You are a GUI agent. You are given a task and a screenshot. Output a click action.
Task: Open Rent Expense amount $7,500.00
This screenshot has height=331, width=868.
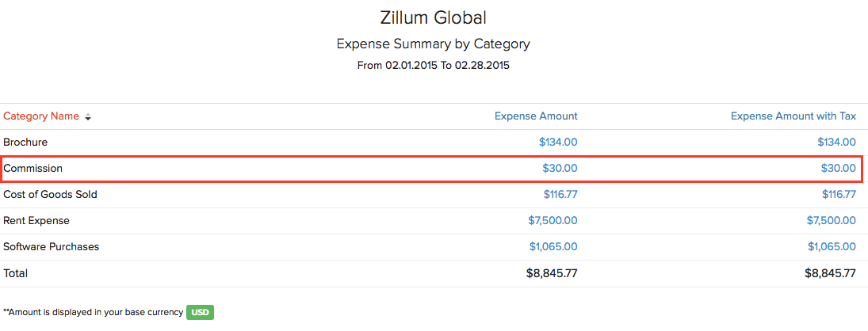coord(553,221)
